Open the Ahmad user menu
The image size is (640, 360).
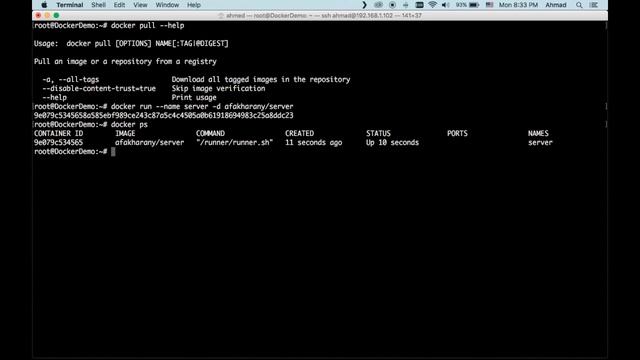click(556, 5)
